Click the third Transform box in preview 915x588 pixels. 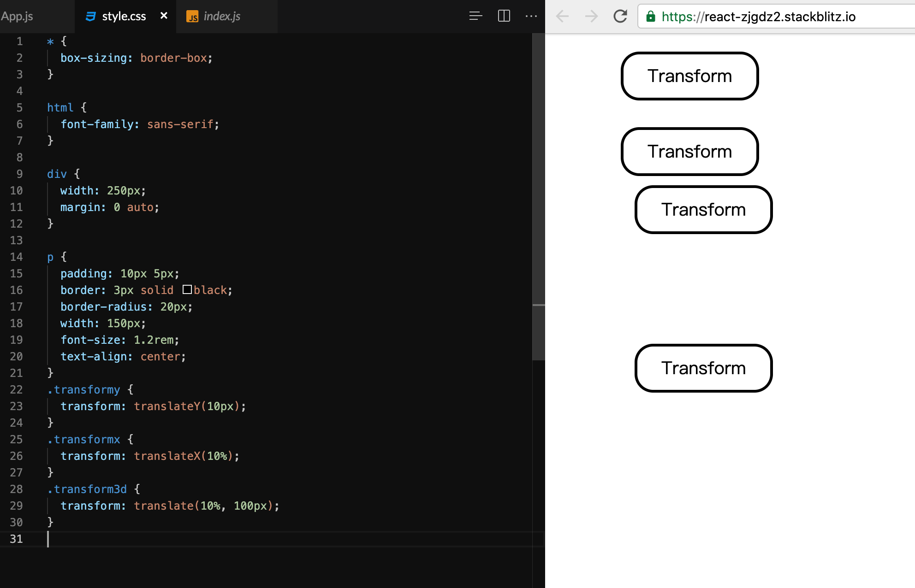click(x=703, y=210)
